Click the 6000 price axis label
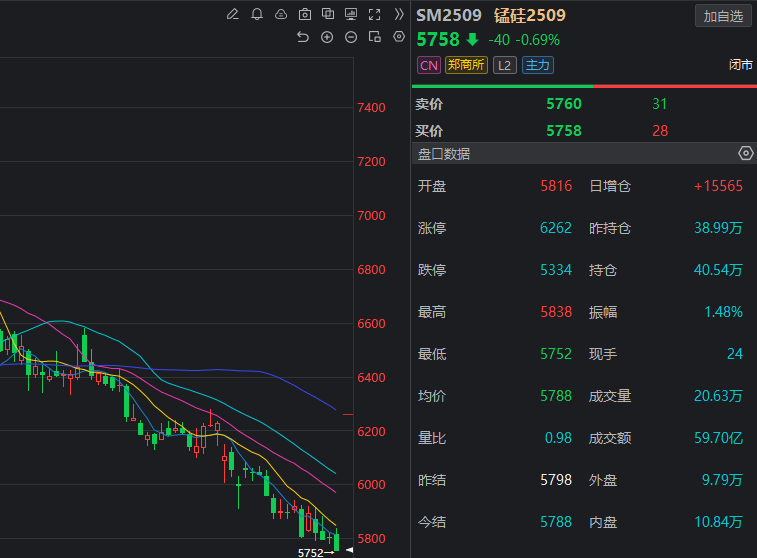The image size is (757, 558). click(371, 485)
